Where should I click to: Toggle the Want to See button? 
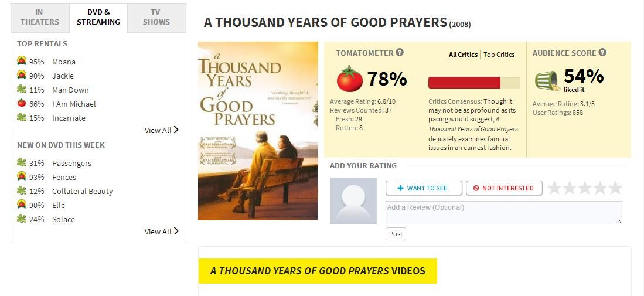[x=424, y=188]
